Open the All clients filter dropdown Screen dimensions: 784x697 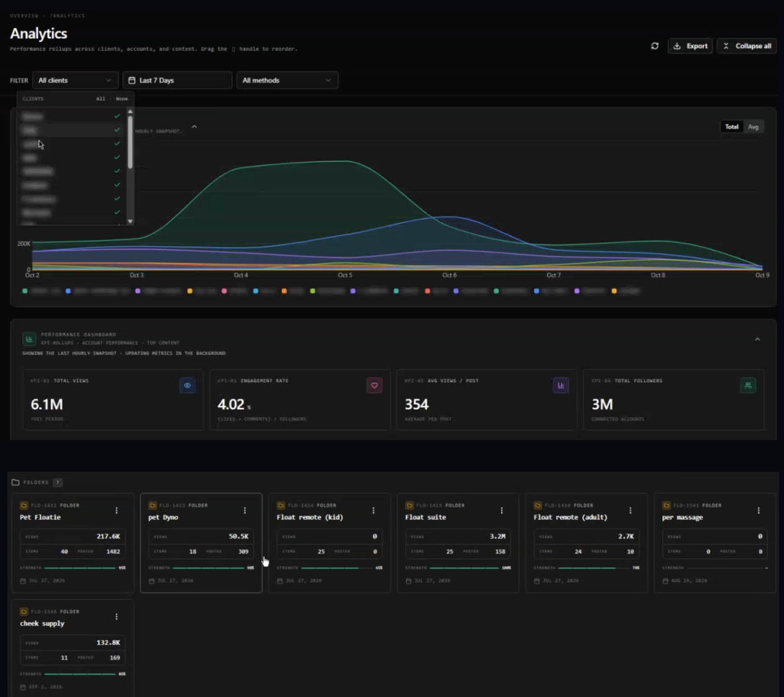pos(75,80)
